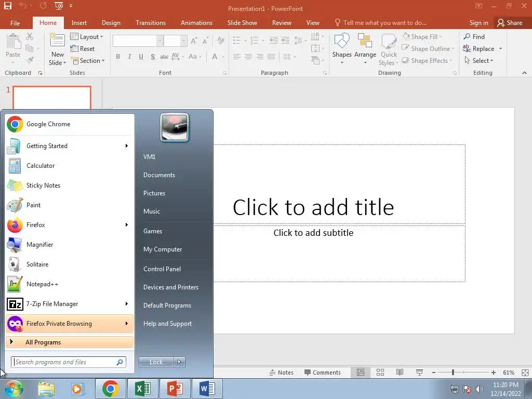Click Find in Editing group
The image size is (532, 399).
pyautogui.click(x=474, y=37)
